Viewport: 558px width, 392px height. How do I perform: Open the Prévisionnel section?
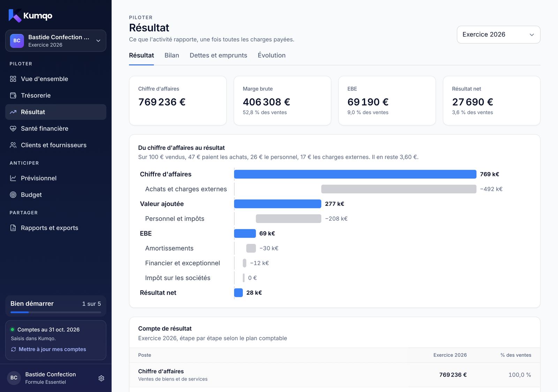[x=56, y=178]
